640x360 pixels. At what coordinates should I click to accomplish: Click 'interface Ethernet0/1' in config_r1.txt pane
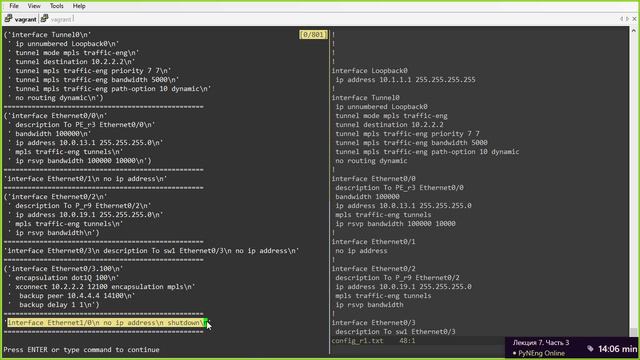pos(373,242)
